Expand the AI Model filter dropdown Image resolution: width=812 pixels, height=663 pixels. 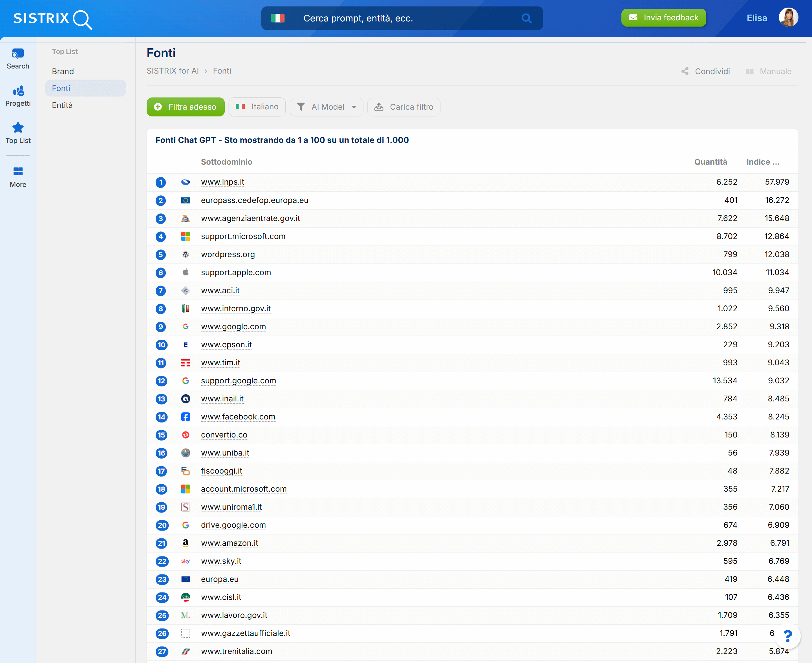[326, 107]
